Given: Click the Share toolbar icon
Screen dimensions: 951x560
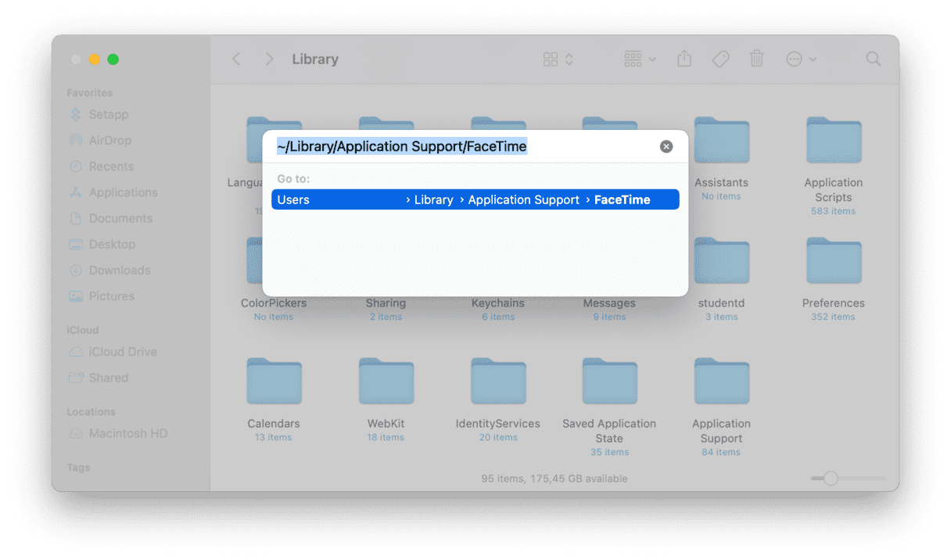Looking at the screenshot, I should pyautogui.click(x=684, y=59).
